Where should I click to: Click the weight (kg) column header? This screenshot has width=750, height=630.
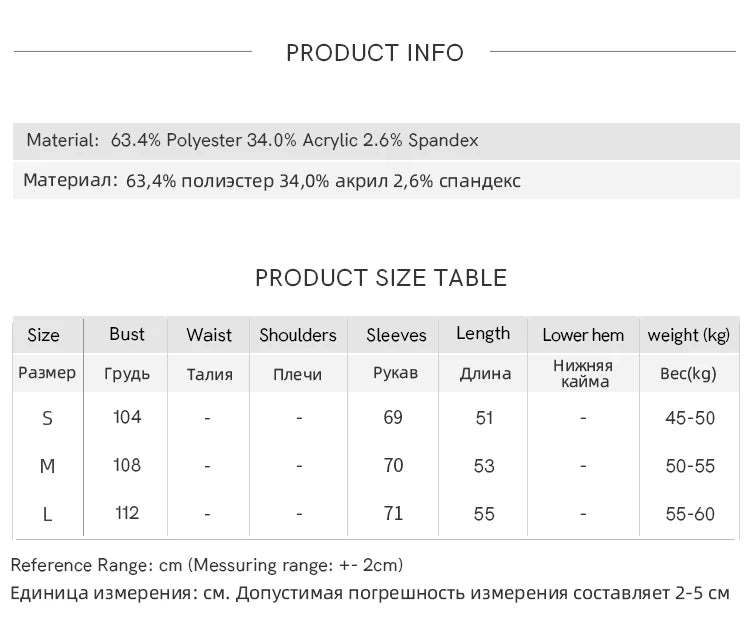(689, 335)
